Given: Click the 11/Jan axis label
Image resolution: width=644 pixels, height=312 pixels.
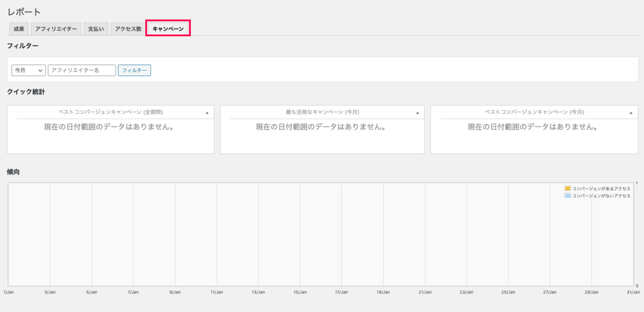Looking at the screenshot, I should click(217, 292).
